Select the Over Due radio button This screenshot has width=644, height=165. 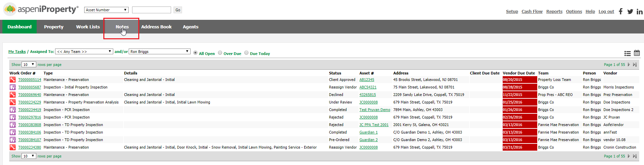tap(220, 53)
